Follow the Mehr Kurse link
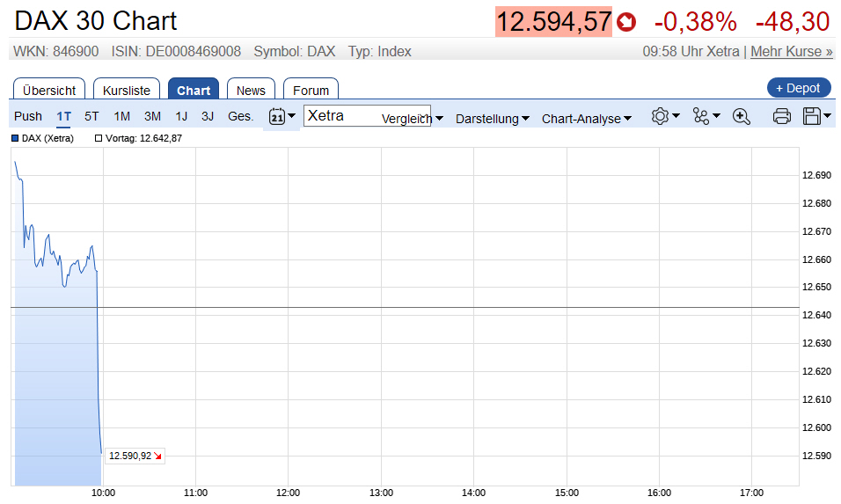This screenshot has width=841, height=504. 792,52
